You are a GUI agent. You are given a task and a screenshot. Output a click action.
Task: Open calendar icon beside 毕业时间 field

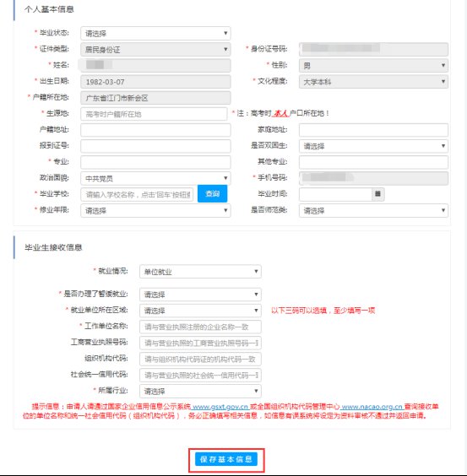click(377, 194)
